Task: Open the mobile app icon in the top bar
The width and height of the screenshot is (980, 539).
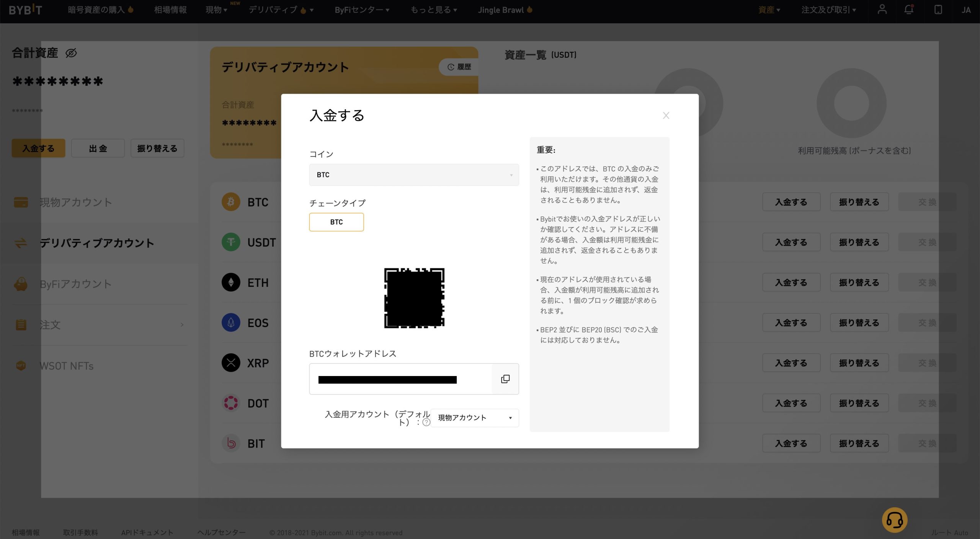Action: click(x=938, y=10)
